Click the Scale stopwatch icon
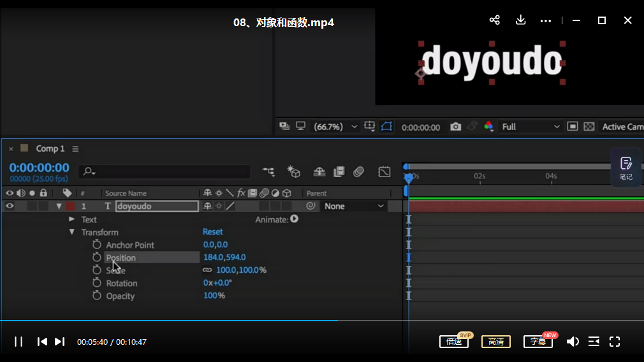The width and height of the screenshot is (644, 362). pos(96,270)
